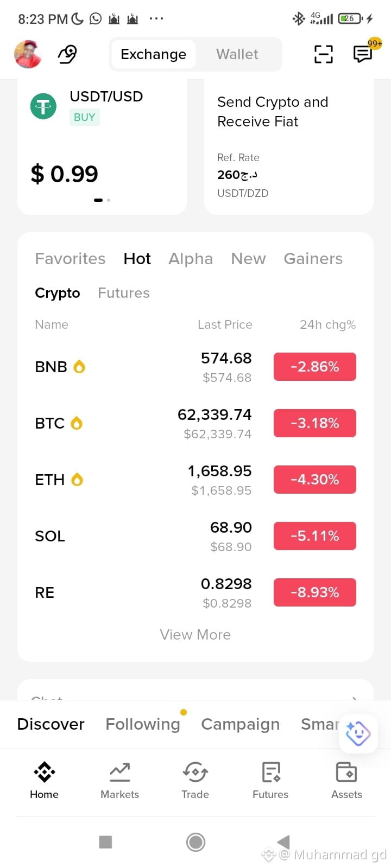The image size is (391, 868).
Task: Tap the piggy bank rewards icon
Action: (x=68, y=54)
